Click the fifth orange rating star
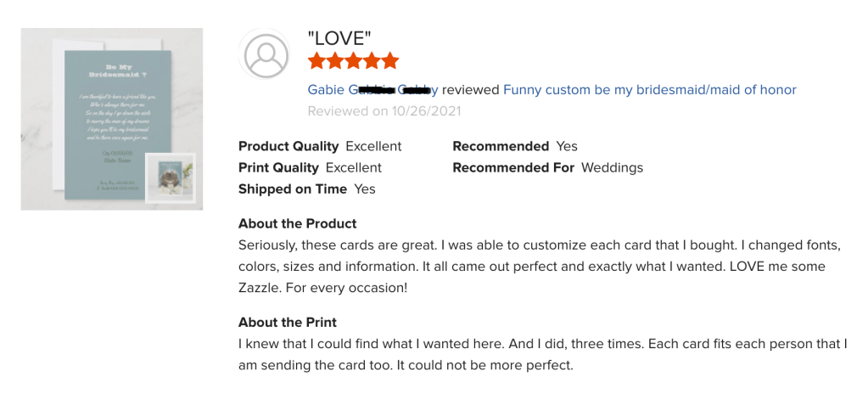 pyautogui.click(x=389, y=61)
